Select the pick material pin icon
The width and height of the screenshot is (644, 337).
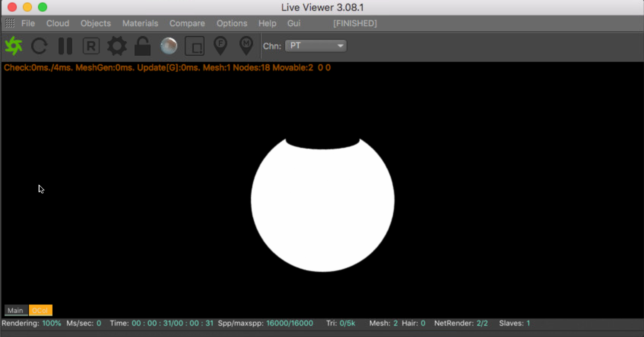click(x=246, y=46)
